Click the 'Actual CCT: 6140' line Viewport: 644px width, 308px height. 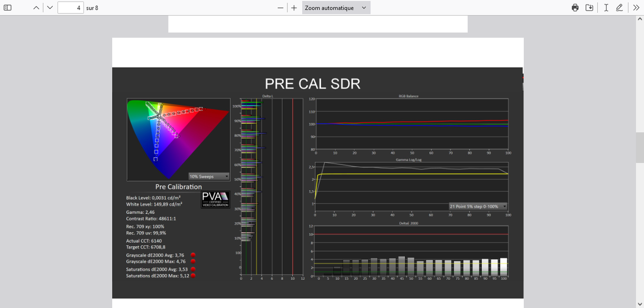[144, 241]
